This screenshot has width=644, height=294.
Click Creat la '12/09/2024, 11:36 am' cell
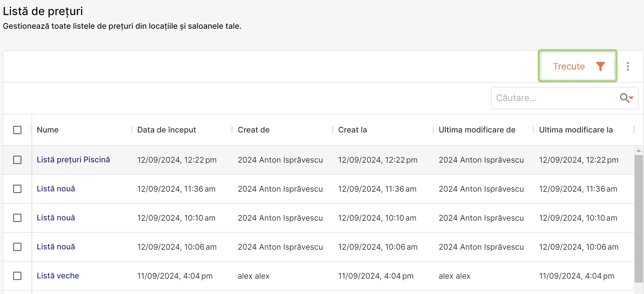(377, 189)
